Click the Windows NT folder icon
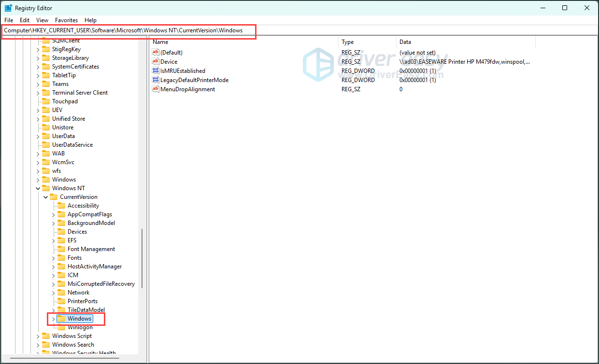 (46, 188)
